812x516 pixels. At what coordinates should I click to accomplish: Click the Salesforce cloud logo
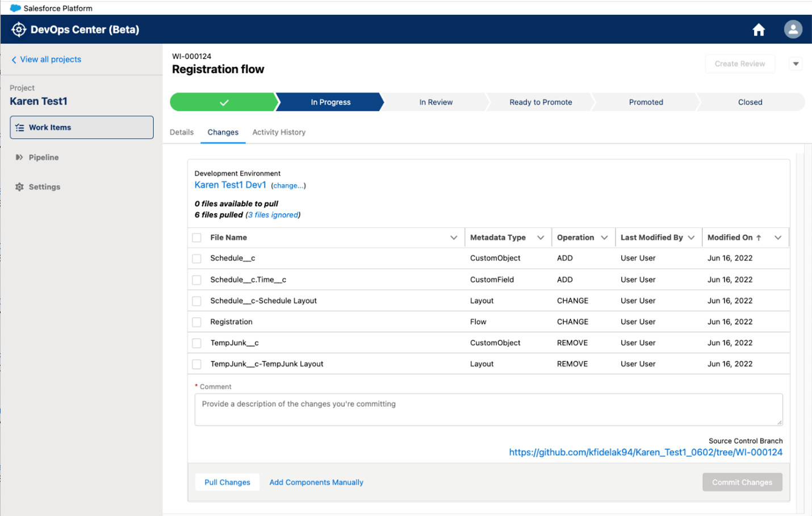(15, 8)
